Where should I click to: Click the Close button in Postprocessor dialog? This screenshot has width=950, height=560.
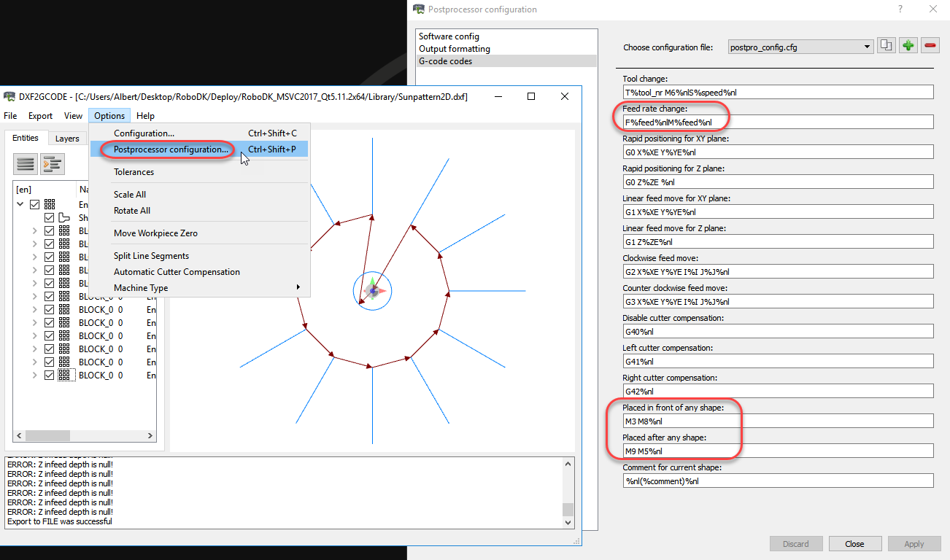[854, 544]
